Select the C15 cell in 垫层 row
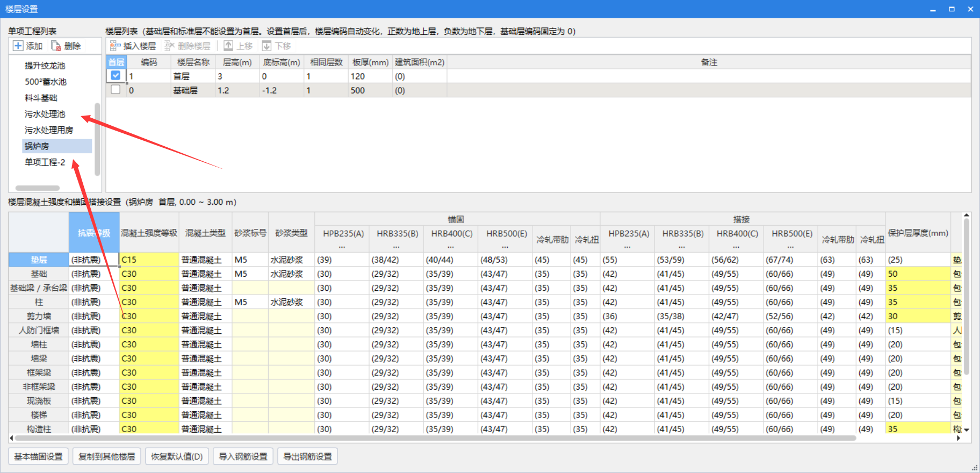This screenshot has height=473, width=980. [149, 260]
